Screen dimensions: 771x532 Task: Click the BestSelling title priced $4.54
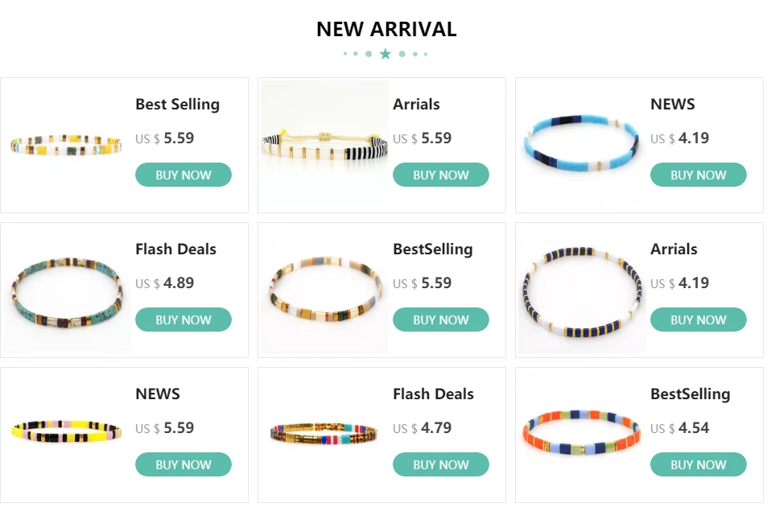(x=691, y=394)
